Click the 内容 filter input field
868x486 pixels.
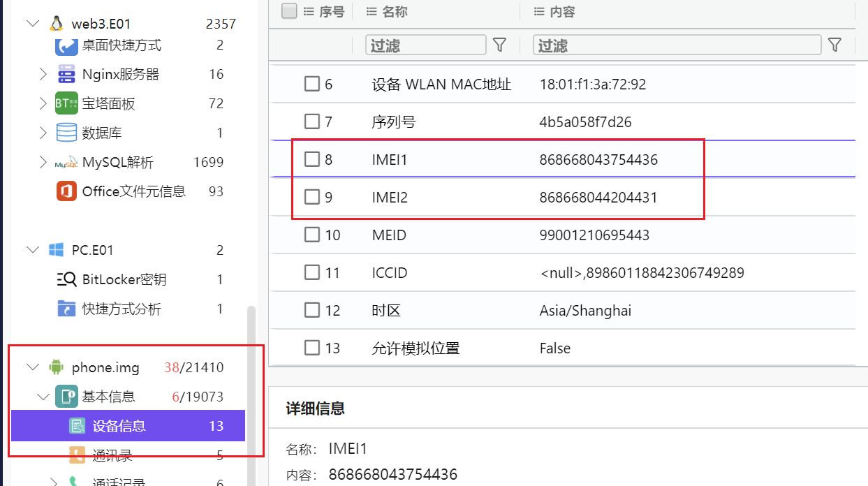(676, 45)
